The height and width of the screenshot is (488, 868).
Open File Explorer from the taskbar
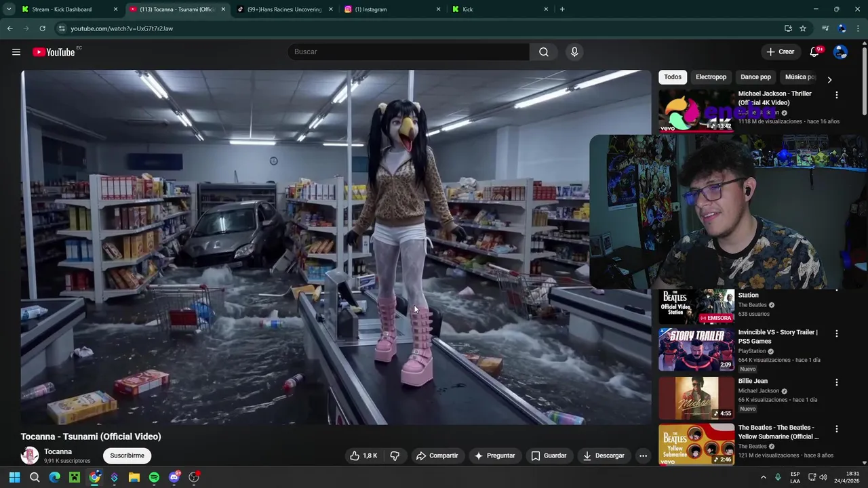(134, 477)
